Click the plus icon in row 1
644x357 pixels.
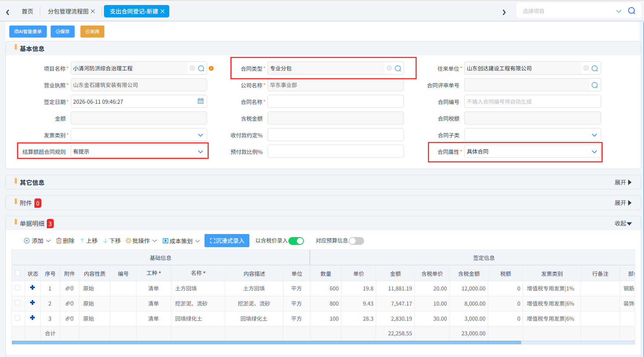click(32, 288)
